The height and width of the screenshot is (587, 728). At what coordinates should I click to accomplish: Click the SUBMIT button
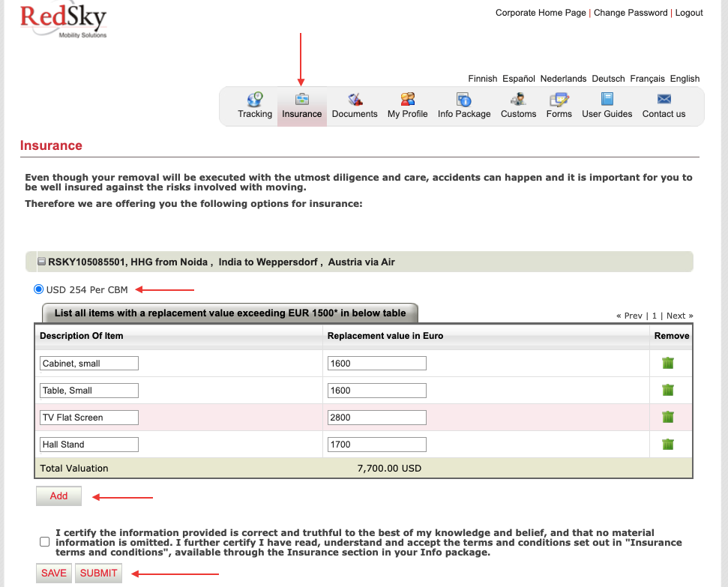pyautogui.click(x=98, y=573)
